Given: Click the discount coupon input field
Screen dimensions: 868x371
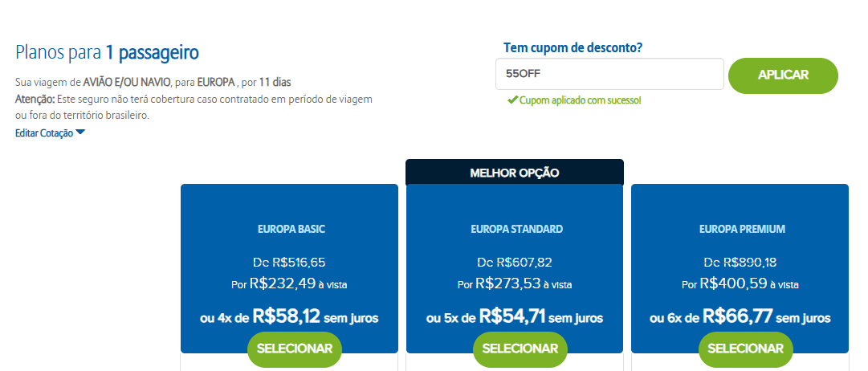Looking at the screenshot, I should [609, 74].
